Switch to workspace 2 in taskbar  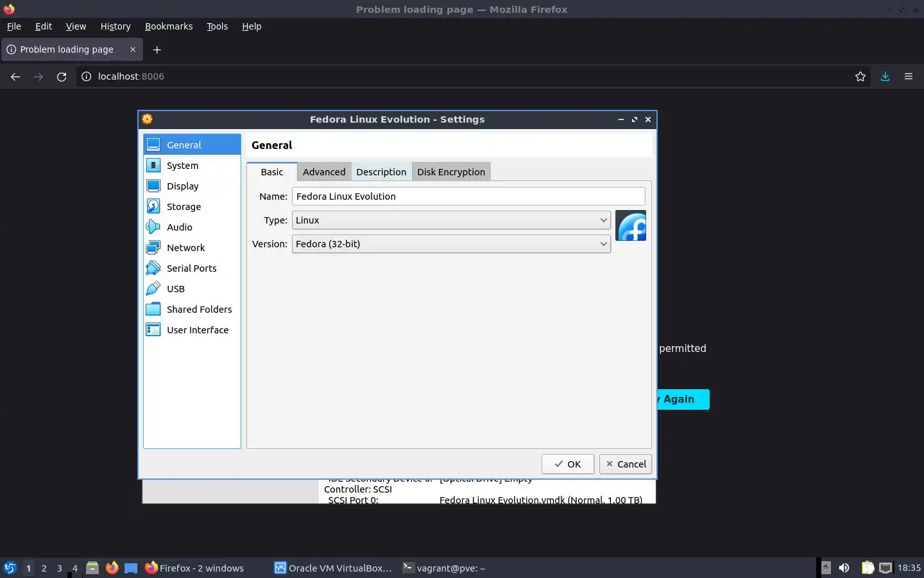tap(44, 568)
